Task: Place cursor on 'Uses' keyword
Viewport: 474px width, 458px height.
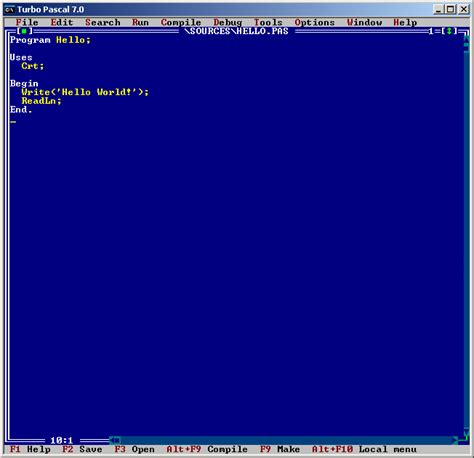Action: pyautogui.click(x=21, y=57)
